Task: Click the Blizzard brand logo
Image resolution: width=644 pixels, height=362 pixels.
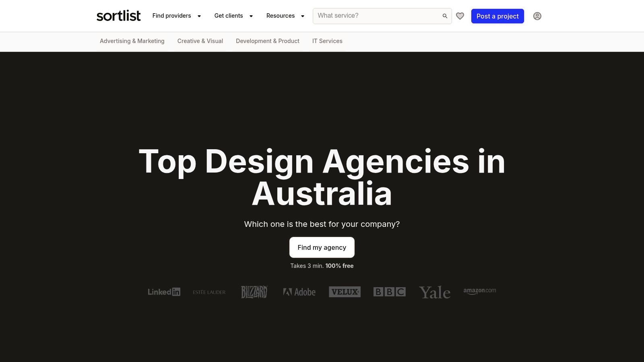Action: [254, 292]
